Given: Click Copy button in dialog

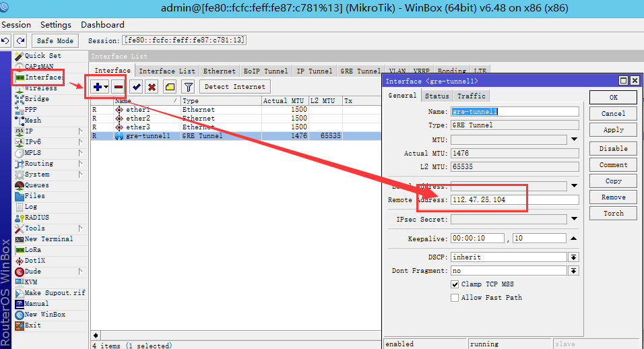Looking at the screenshot, I should (x=613, y=181).
